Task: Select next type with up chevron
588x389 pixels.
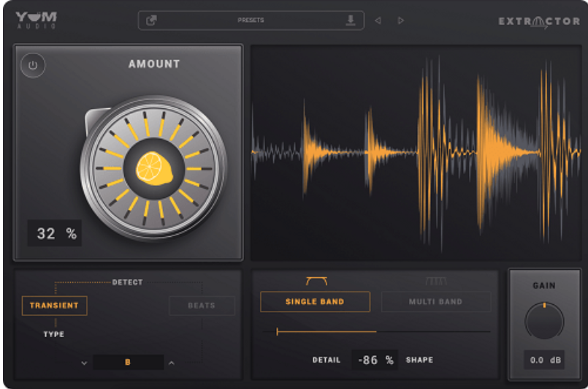Action: coord(172,363)
